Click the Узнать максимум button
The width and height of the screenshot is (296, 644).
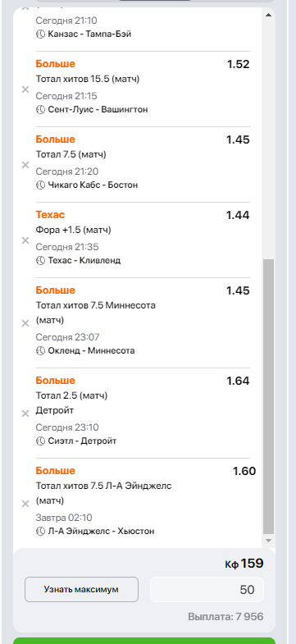81,589
